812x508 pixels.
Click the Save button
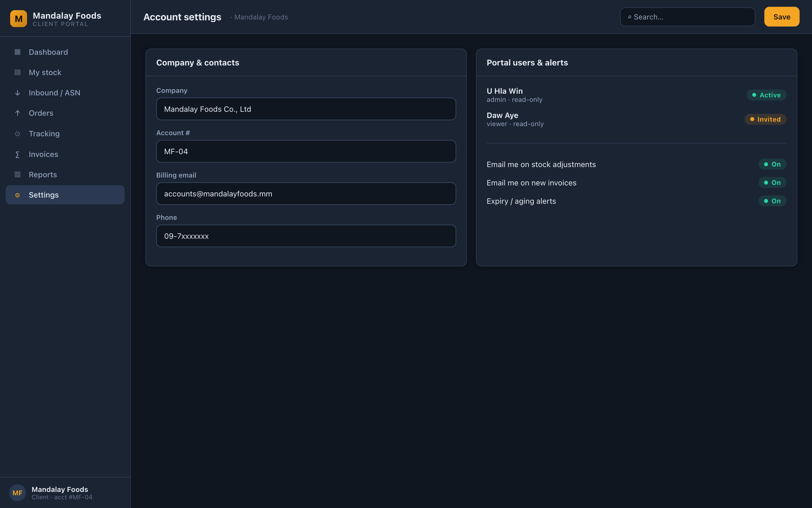point(782,17)
